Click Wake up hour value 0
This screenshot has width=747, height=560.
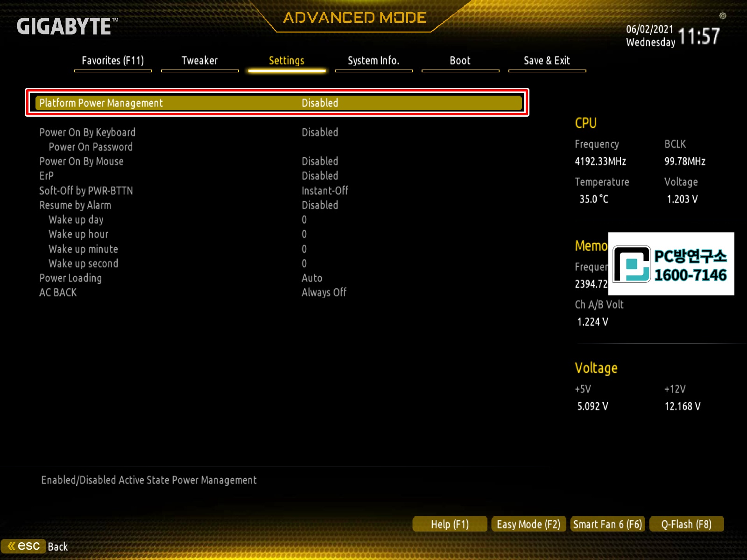pyautogui.click(x=304, y=234)
